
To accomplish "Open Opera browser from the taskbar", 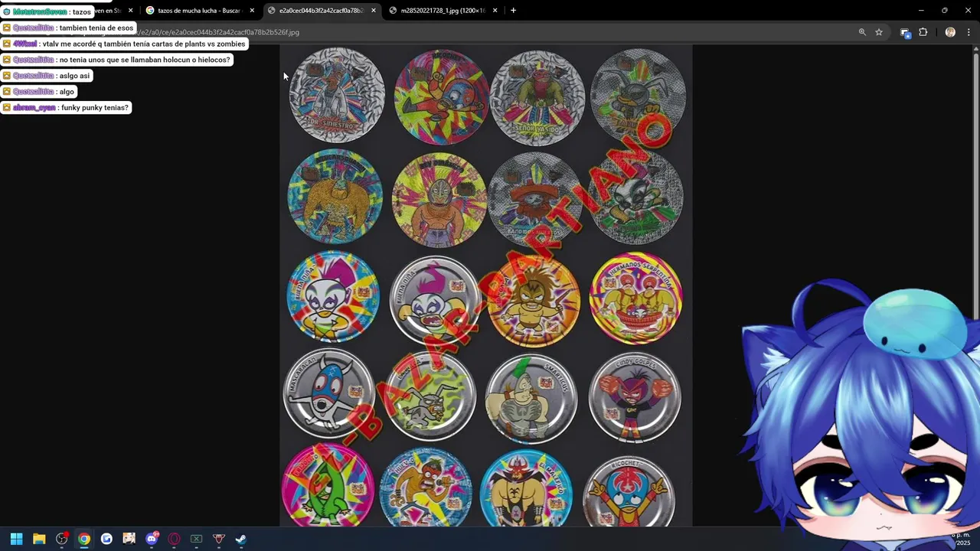I will (174, 539).
